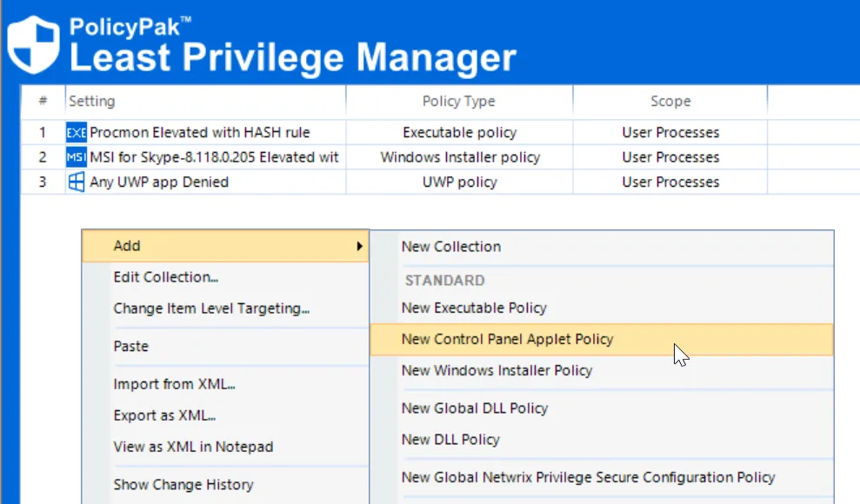Viewport: 860px width, 504px height.
Task: Open 'Edit Collection...' from the context menu
Action: pos(165,276)
